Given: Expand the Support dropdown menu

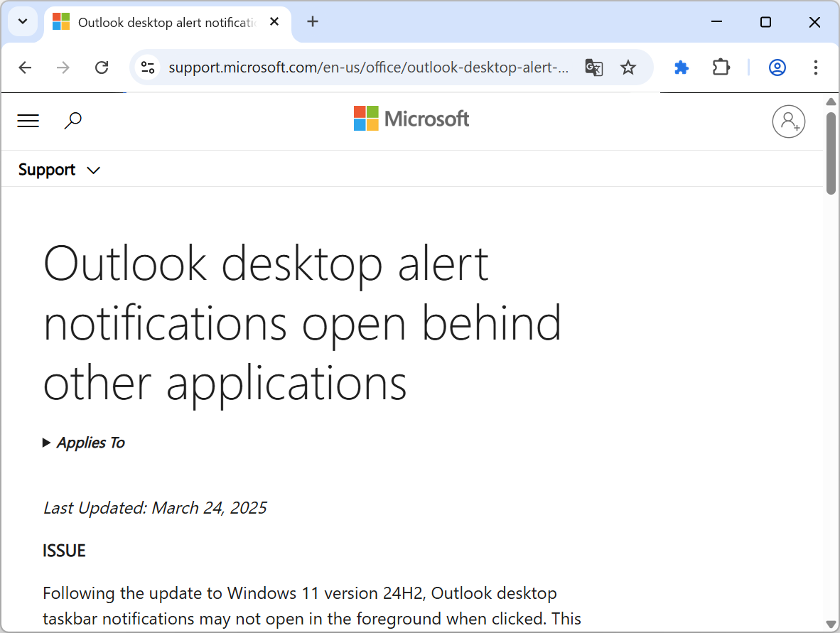Looking at the screenshot, I should [x=59, y=170].
